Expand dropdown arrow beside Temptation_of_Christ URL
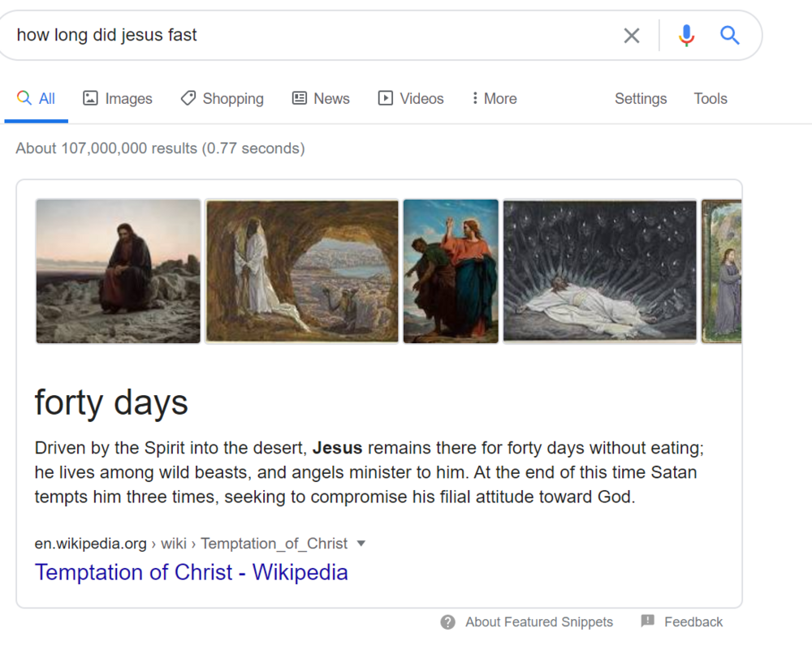 click(361, 544)
